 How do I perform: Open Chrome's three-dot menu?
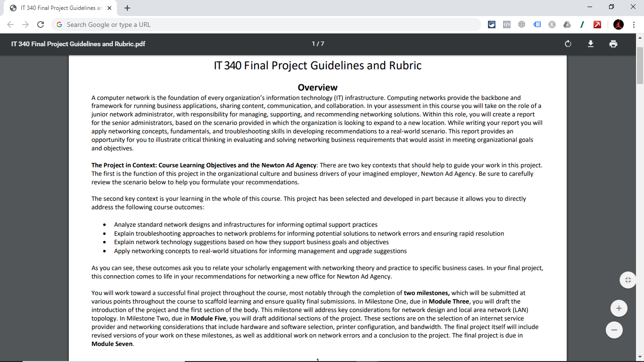point(634,25)
